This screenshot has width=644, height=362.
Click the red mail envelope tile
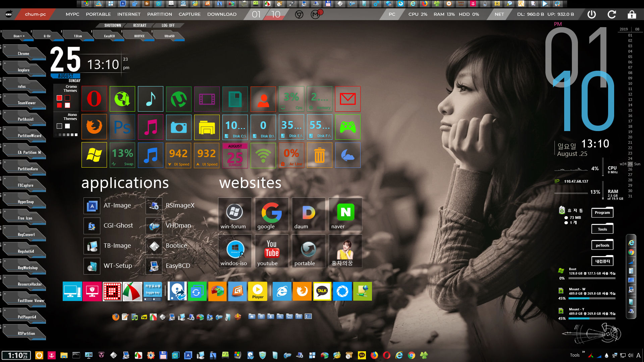[x=348, y=99]
